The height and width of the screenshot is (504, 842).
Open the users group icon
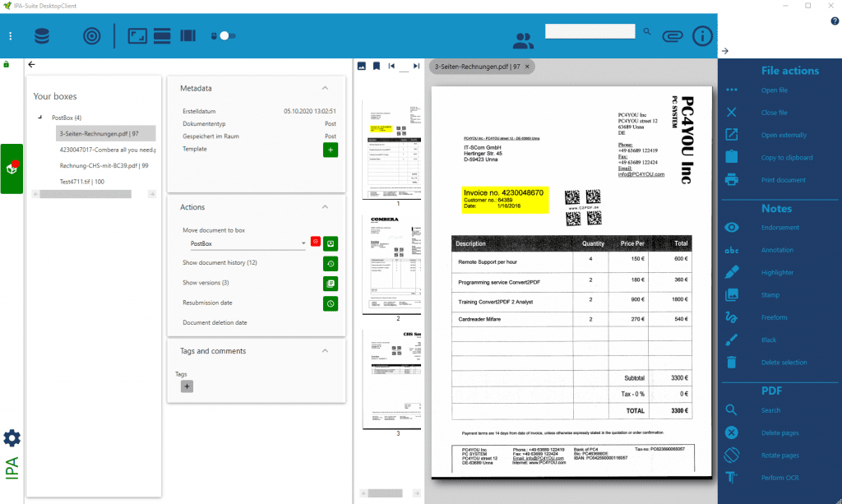point(523,40)
